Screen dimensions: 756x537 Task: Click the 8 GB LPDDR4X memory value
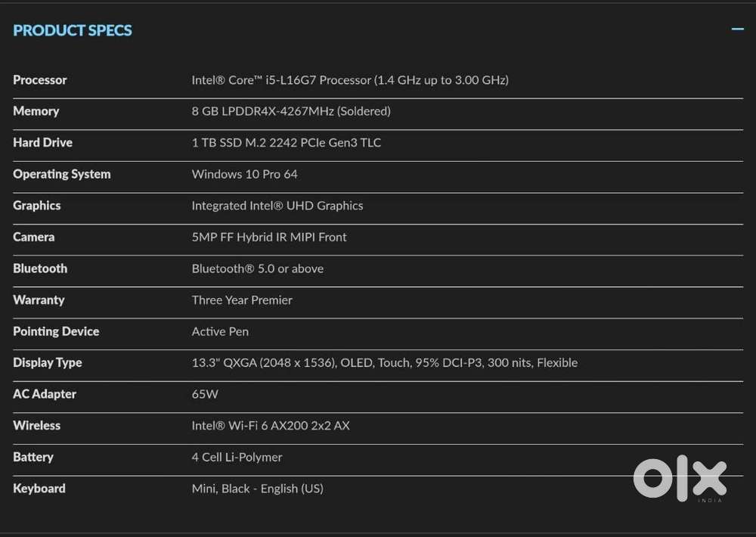tap(291, 111)
